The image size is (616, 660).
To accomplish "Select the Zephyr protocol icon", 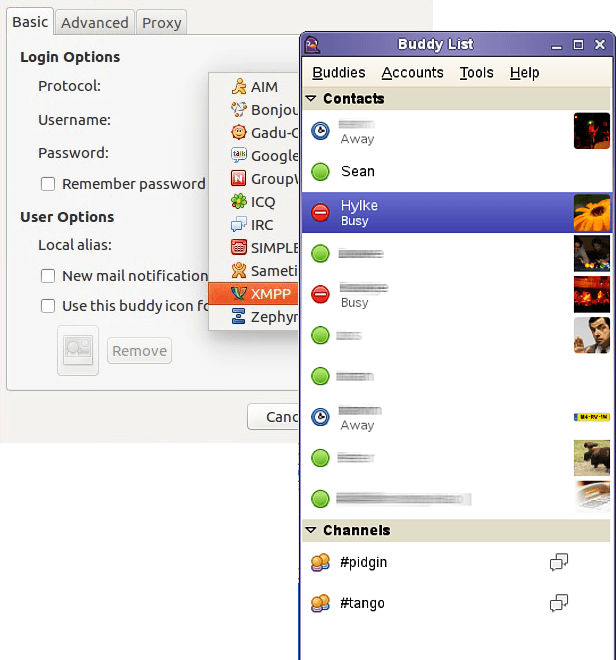I will click(239, 317).
